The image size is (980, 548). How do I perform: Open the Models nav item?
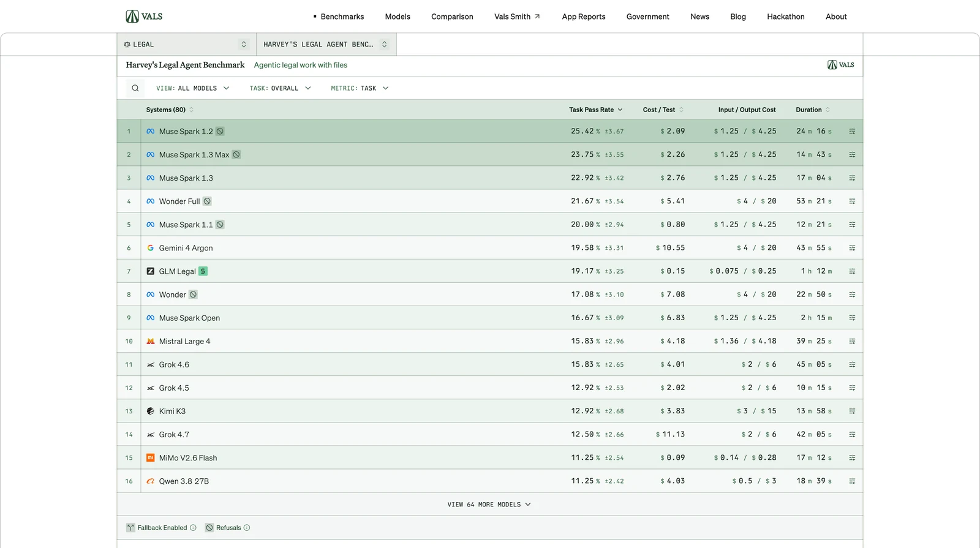(x=398, y=17)
